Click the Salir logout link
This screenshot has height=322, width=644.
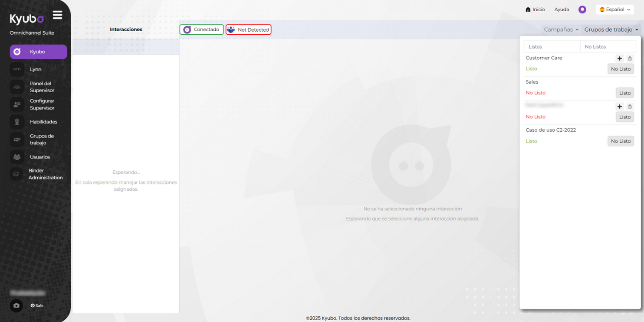tap(37, 306)
